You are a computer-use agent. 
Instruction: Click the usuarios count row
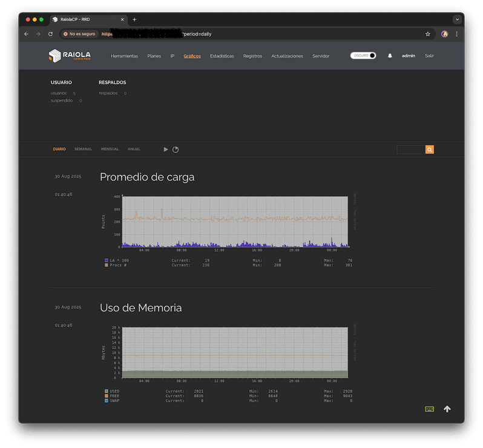click(x=63, y=93)
